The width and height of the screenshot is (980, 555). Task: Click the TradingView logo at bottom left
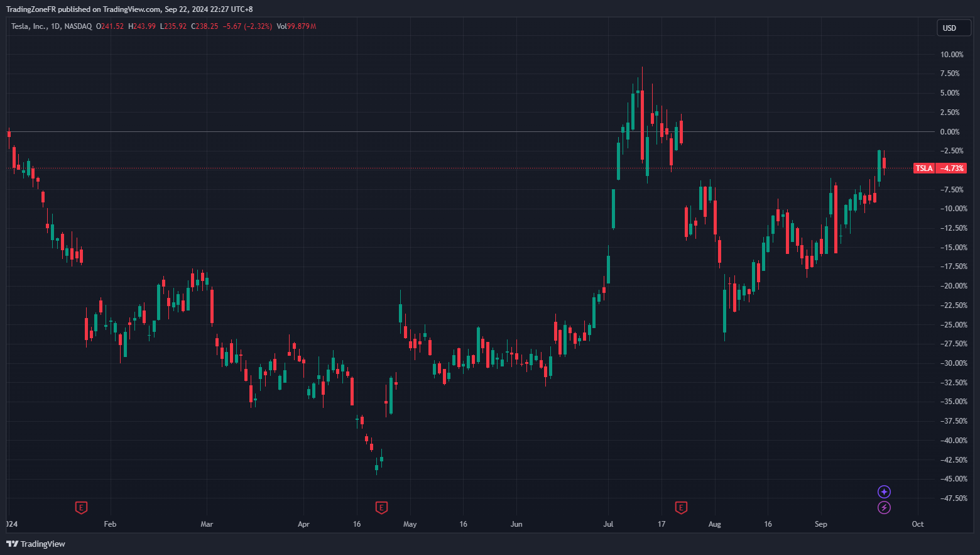(36, 544)
